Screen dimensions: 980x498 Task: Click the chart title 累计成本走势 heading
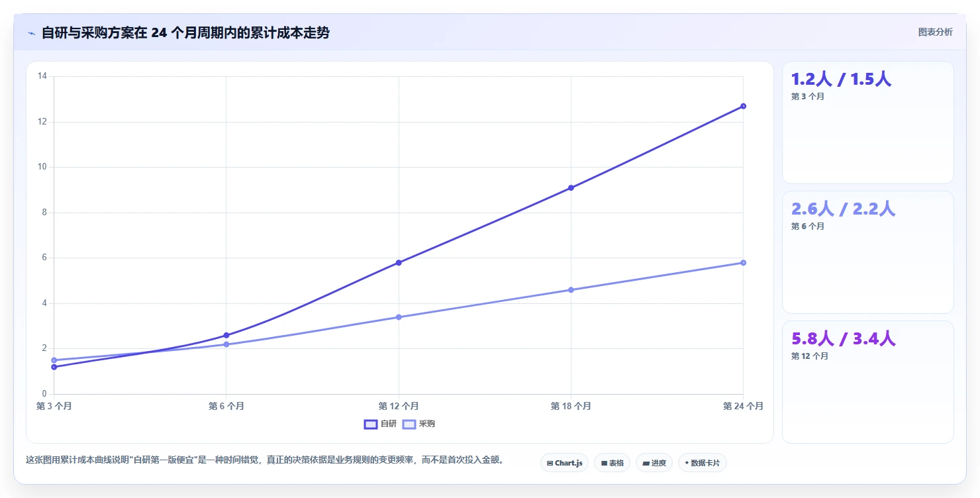click(x=185, y=32)
